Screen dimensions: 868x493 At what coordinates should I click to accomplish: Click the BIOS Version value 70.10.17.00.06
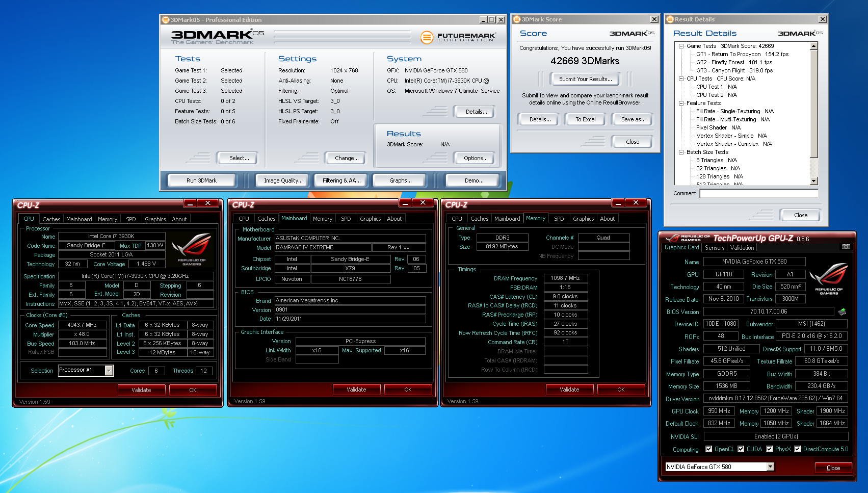769,312
